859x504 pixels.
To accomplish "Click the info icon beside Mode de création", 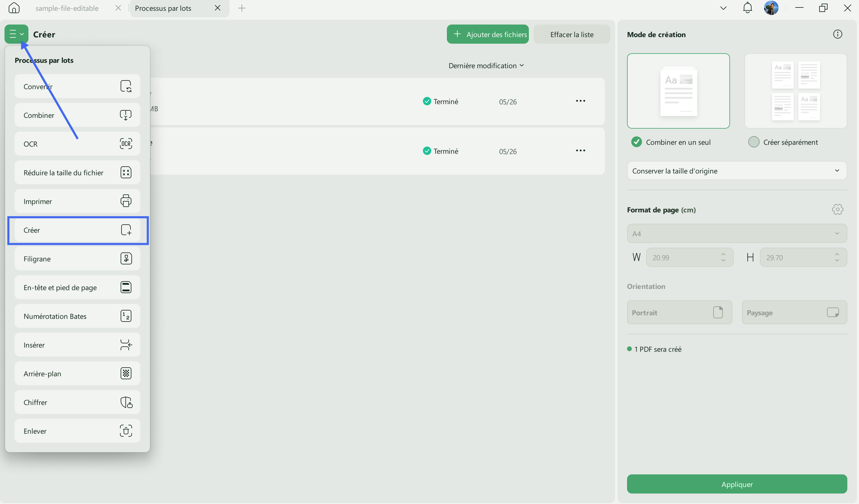I will click(837, 34).
